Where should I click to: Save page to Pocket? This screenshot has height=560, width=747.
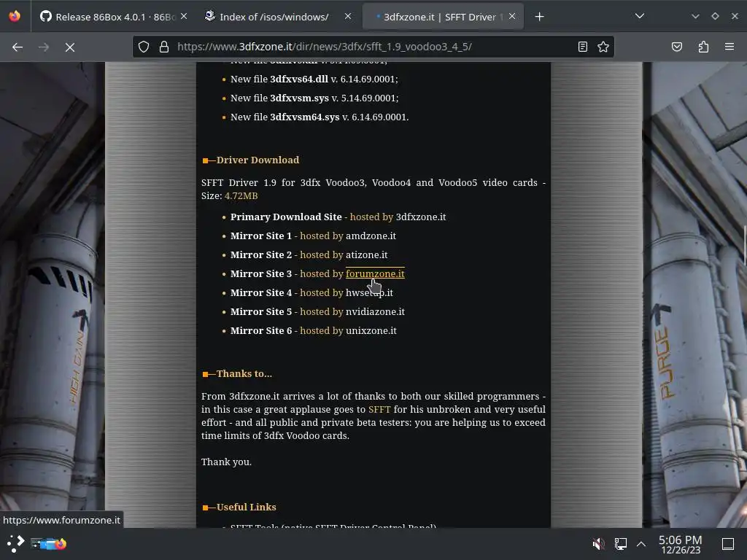[x=676, y=47]
